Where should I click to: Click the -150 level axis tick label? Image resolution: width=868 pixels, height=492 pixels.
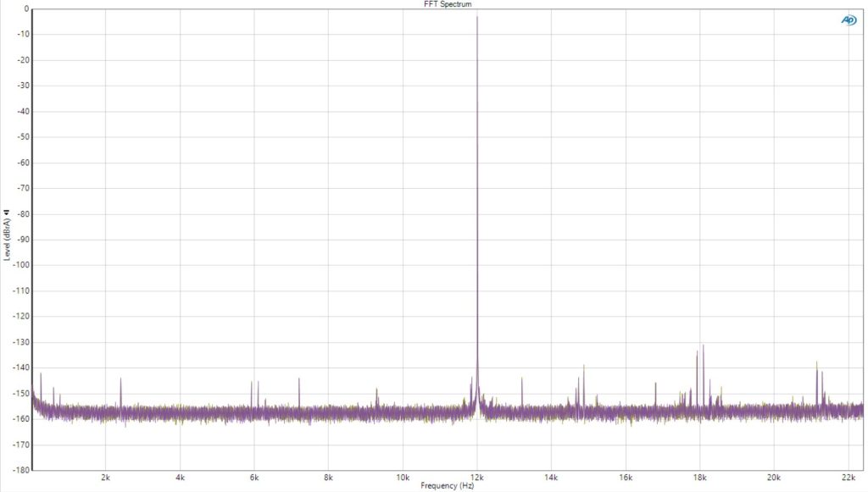(21, 393)
